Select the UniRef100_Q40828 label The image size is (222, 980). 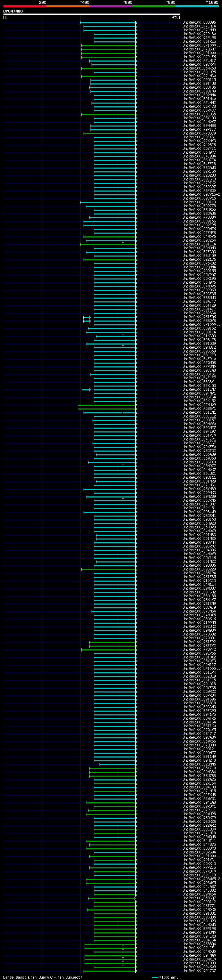click(x=199, y=145)
